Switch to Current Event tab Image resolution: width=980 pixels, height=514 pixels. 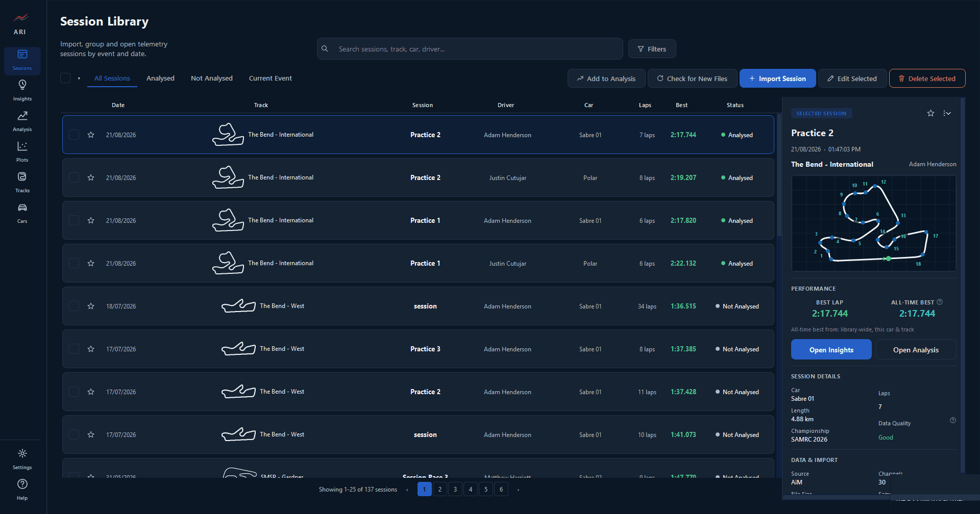click(271, 78)
